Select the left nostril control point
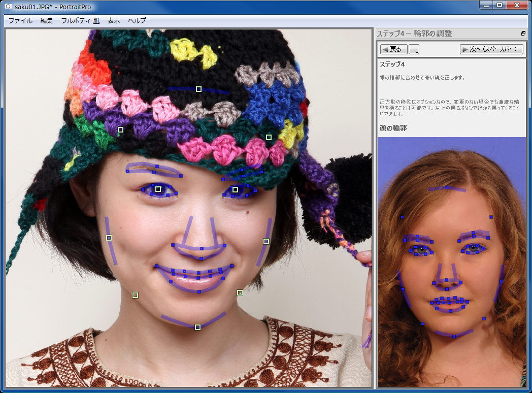The width and height of the screenshot is (532, 393). [173, 245]
